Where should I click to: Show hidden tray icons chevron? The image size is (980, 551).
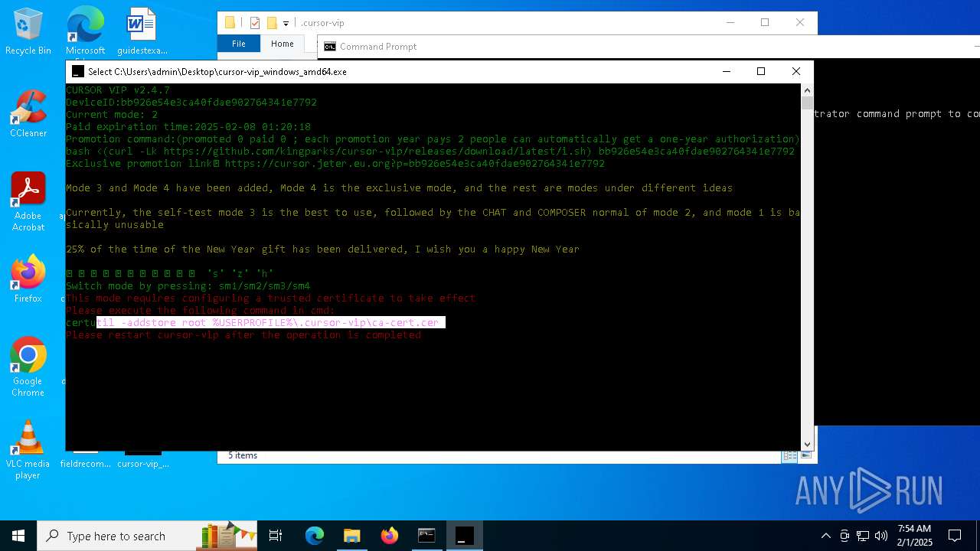tap(825, 536)
